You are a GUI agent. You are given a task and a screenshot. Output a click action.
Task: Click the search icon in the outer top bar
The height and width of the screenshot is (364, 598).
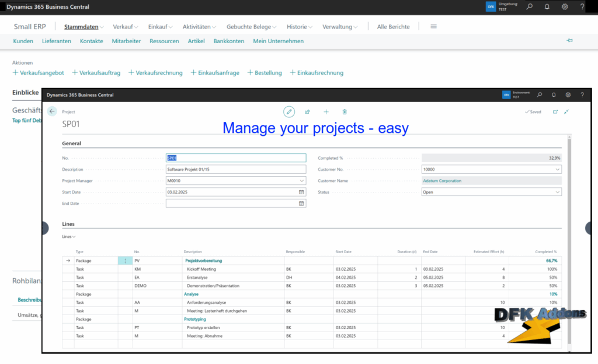pyautogui.click(x=529, y=6)
